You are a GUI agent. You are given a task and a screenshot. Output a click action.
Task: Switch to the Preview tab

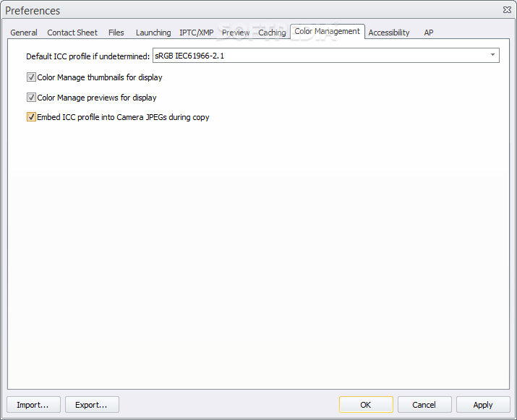[x=236, y=33]
